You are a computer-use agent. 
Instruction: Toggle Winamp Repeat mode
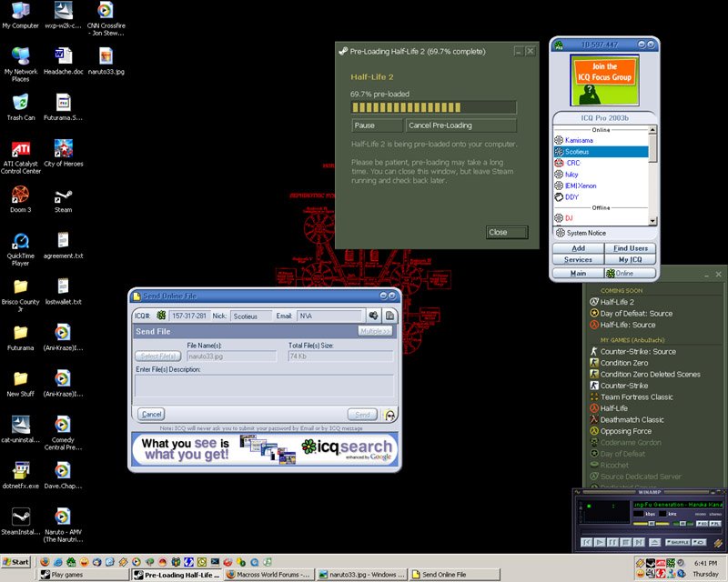click(x=699, y=542)
